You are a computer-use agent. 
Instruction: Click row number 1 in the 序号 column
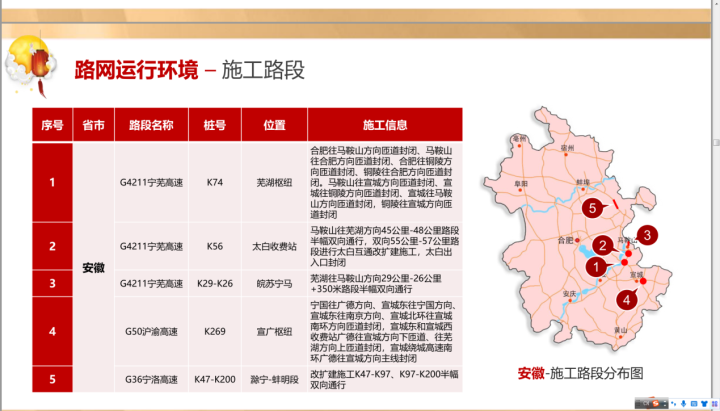pos(52,182)
